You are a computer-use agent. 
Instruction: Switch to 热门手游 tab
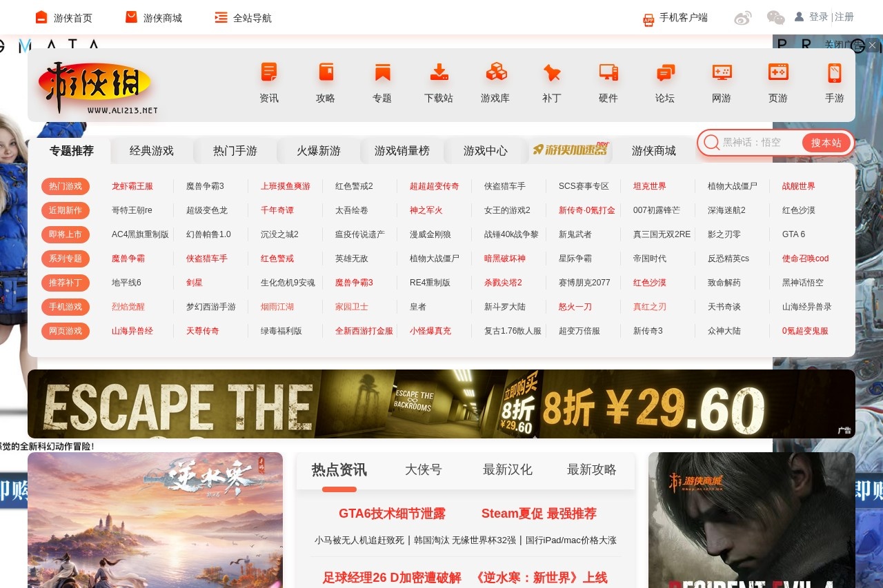[x=235, y=150]
